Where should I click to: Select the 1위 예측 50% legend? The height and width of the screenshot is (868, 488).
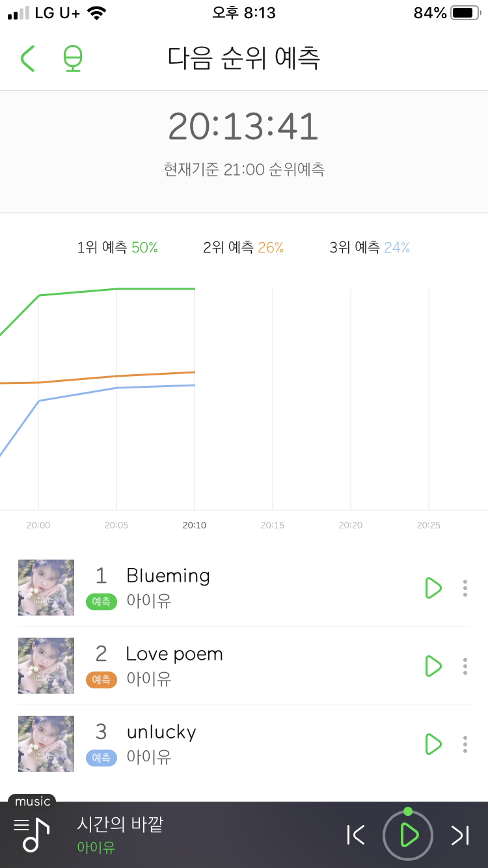(x=118, y=247)
